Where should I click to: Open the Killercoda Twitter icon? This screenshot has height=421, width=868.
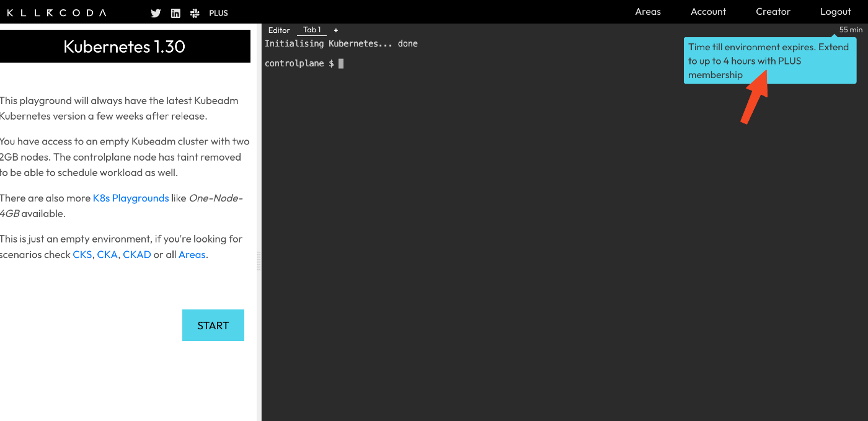point(156,12)
